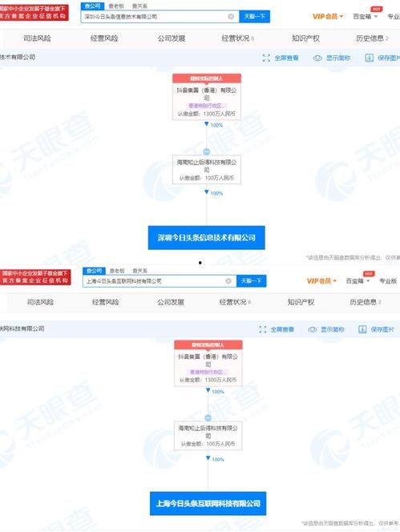Expand VIP会员 dropdown beside the Shenzhen search
Image resolution: width=400 pixels, height=532 pixels.
coord(328,17)
